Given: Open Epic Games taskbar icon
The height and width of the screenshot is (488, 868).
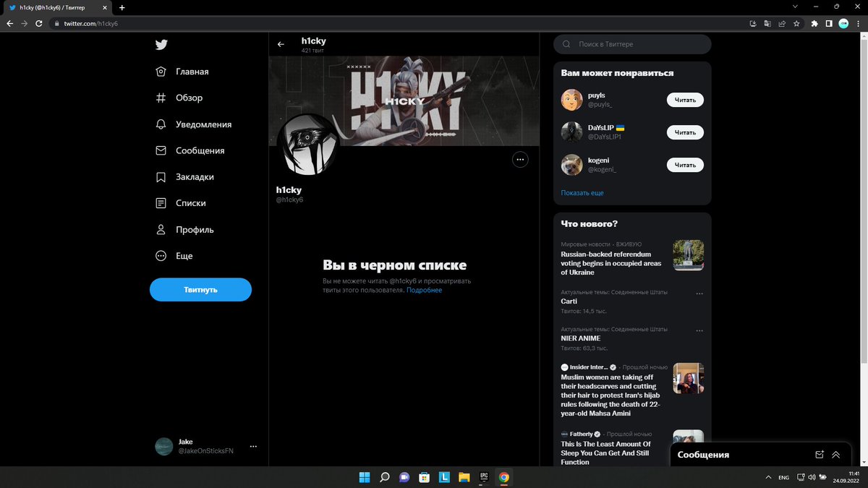Looking at the screenshot, I should [x=485, y=477].
